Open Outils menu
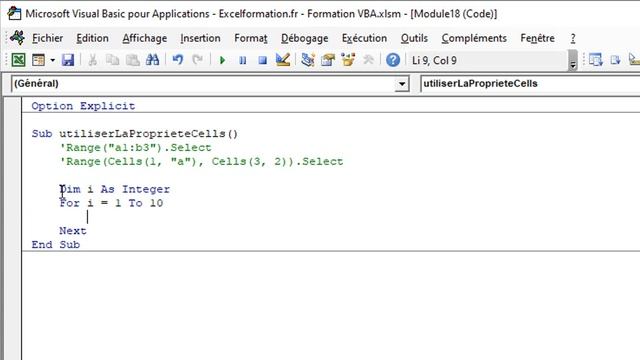 point(414,38)
